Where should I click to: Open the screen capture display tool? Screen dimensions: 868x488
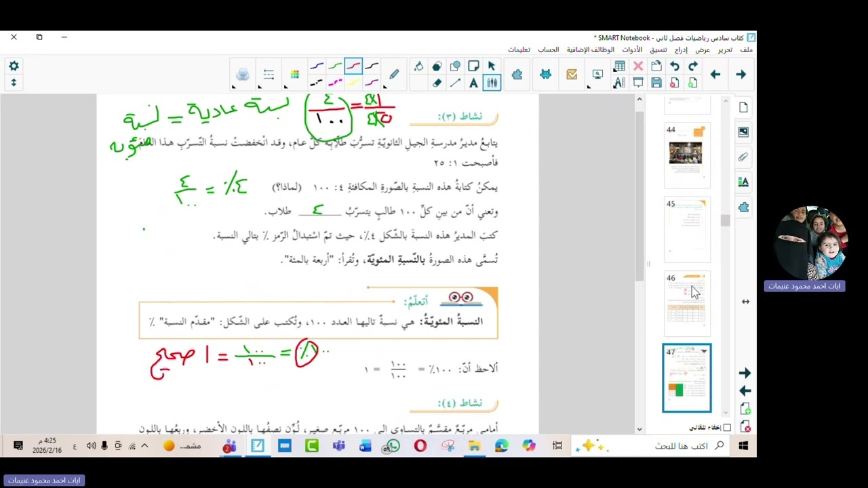coord(597,75)
